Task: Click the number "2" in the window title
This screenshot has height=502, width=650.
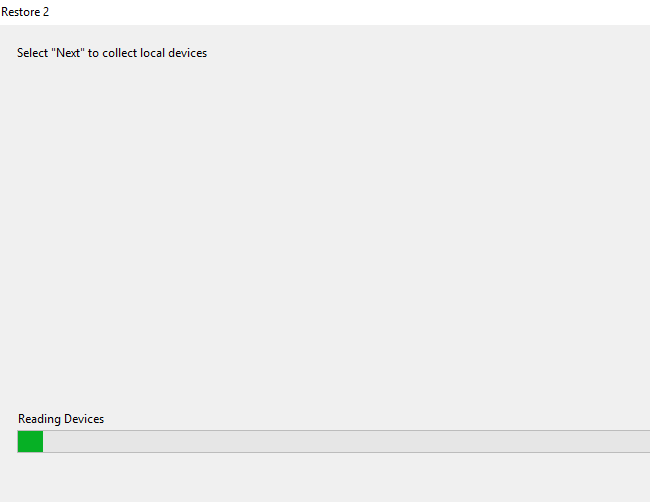Action: click(x=45, y=12)
